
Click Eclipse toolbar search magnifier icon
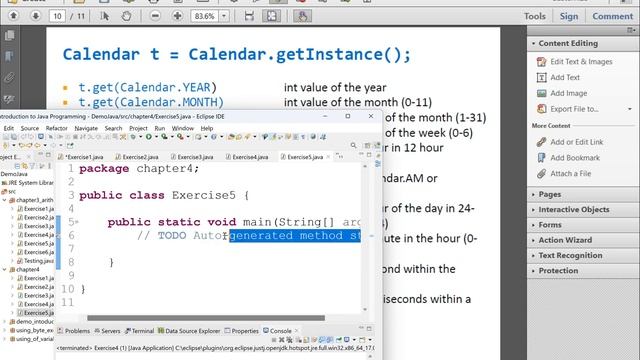tap(353, 145)
